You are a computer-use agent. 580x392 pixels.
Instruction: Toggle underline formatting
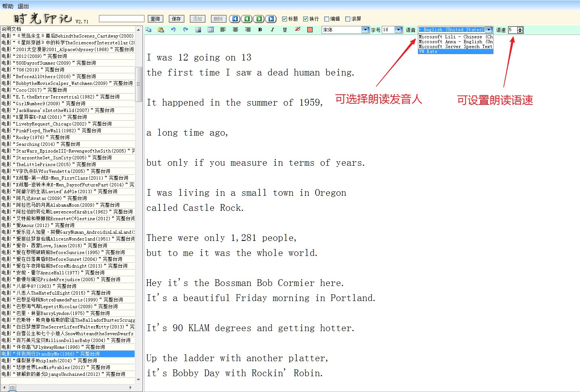coord(285,30)
